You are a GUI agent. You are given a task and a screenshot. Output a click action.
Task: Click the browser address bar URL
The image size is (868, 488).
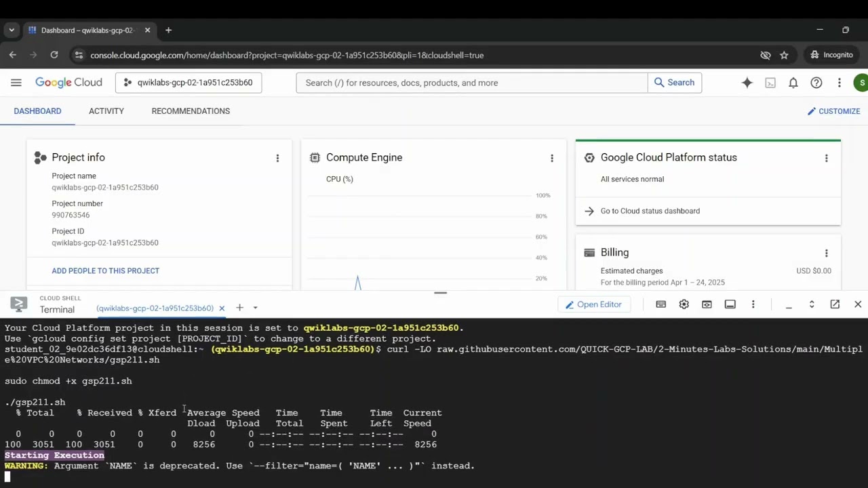click(287, 55)
